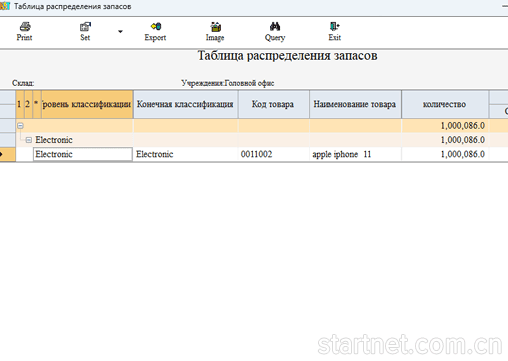Click the Склад: warehouse label

tap(23, 83)
